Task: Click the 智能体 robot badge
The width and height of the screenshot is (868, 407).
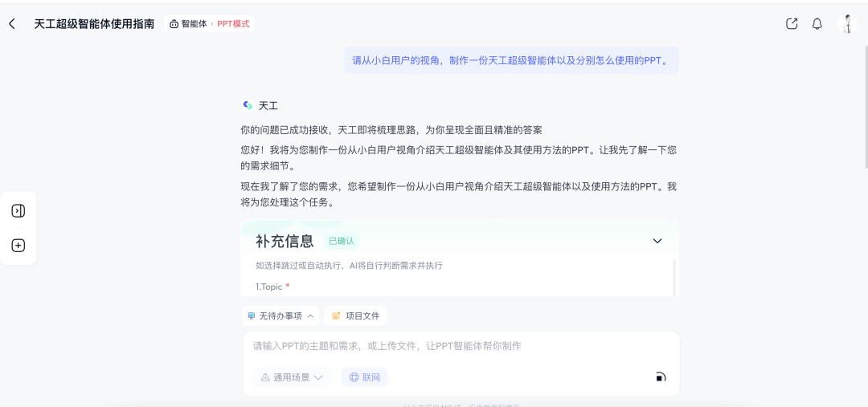Action: (187, 24)
